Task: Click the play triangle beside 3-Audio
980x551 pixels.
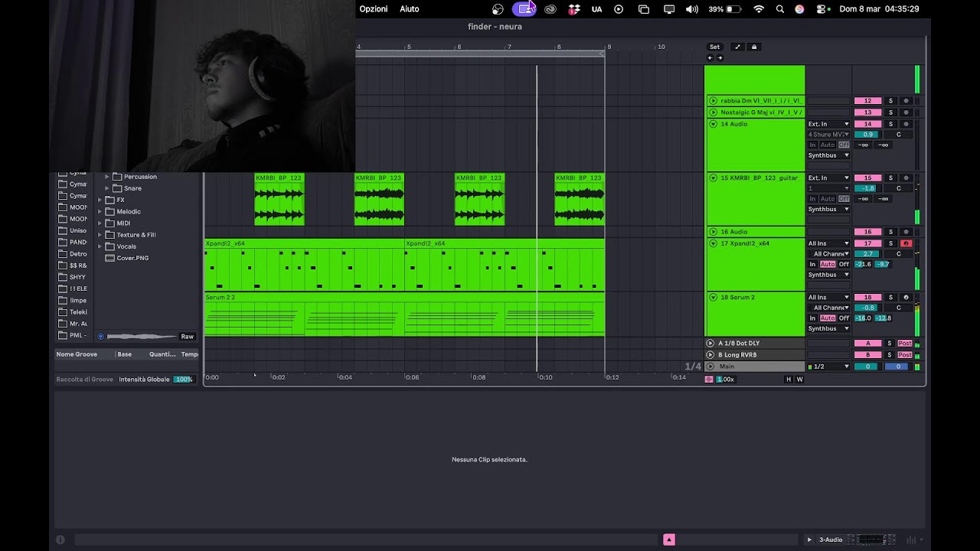Action: coord(809,540)
